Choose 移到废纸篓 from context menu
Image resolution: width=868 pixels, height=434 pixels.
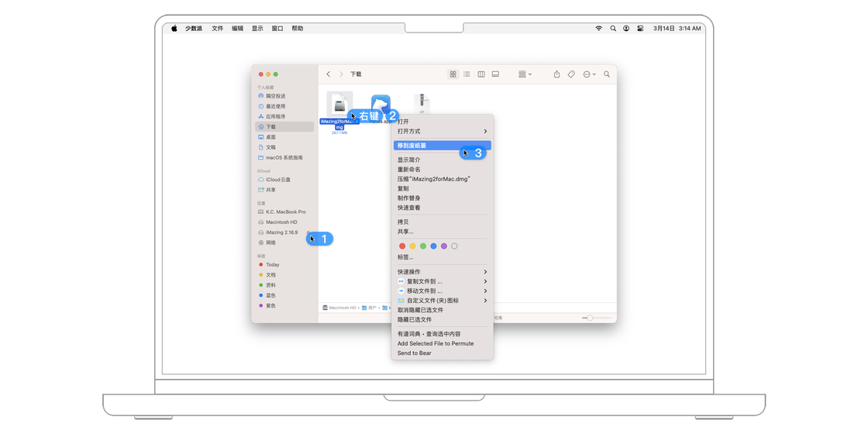click(443, 146)
